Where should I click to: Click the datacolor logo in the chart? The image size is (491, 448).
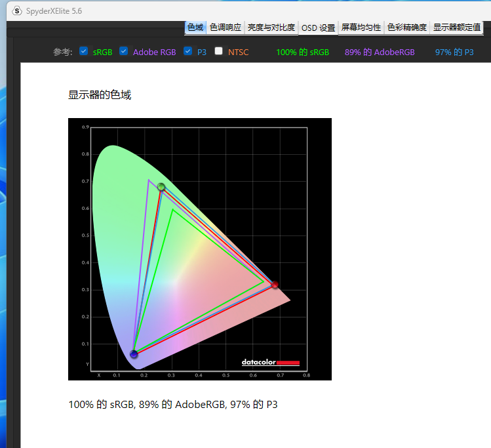271,362
